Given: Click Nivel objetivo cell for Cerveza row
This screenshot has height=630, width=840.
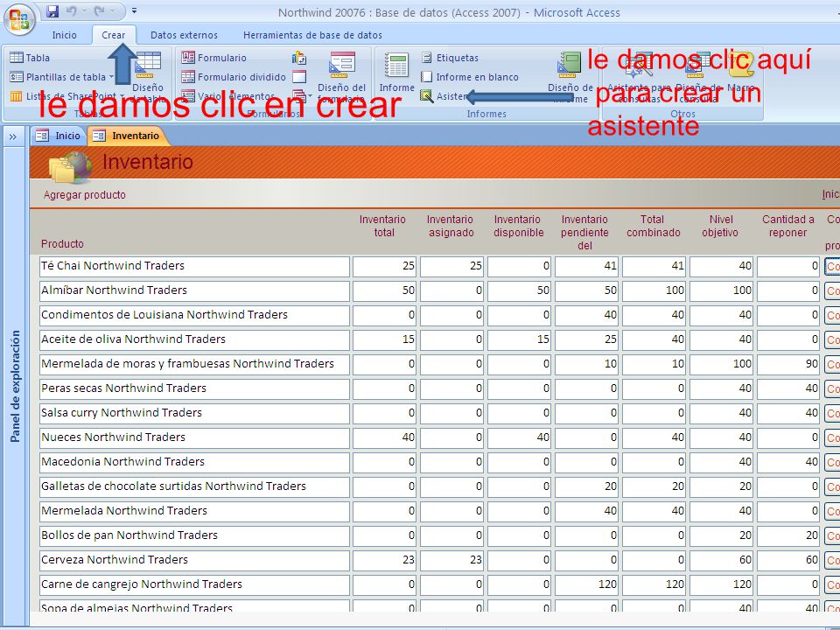Looking at the screenshot, I should (x=721, y=560).
